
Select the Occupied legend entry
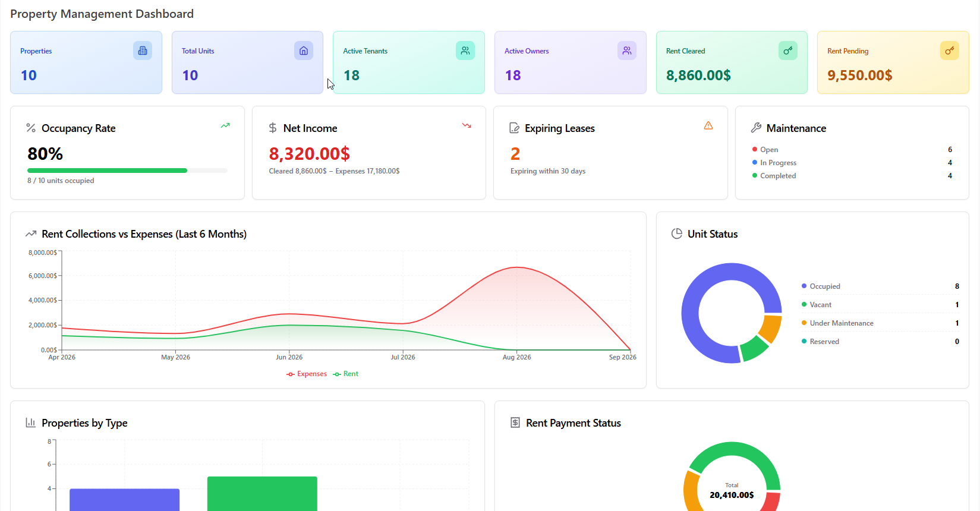880,286
